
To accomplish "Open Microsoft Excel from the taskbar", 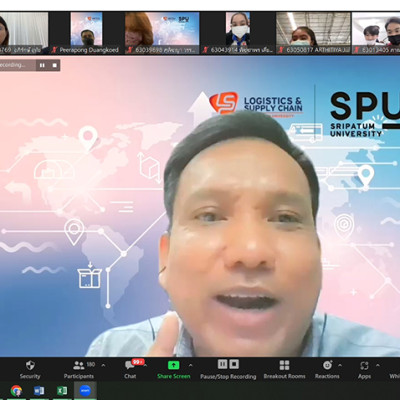I will pyautogui.click(x=62, y=390).
